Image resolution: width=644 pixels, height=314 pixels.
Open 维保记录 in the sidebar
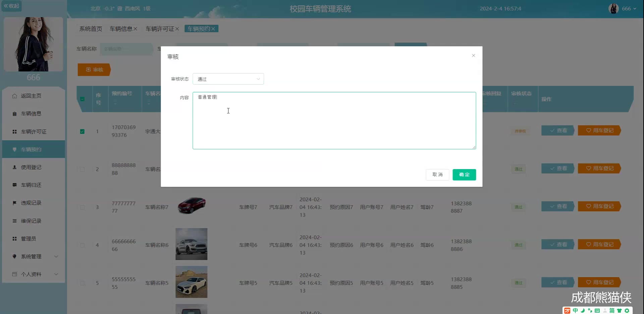[x=34, y=221]
